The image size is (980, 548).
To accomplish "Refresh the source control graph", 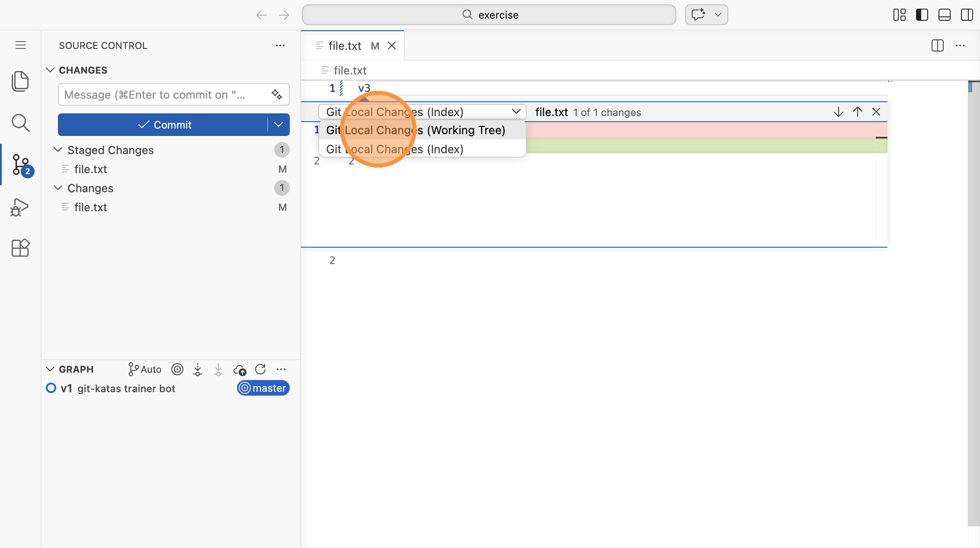I will click(x=260, y=369).
